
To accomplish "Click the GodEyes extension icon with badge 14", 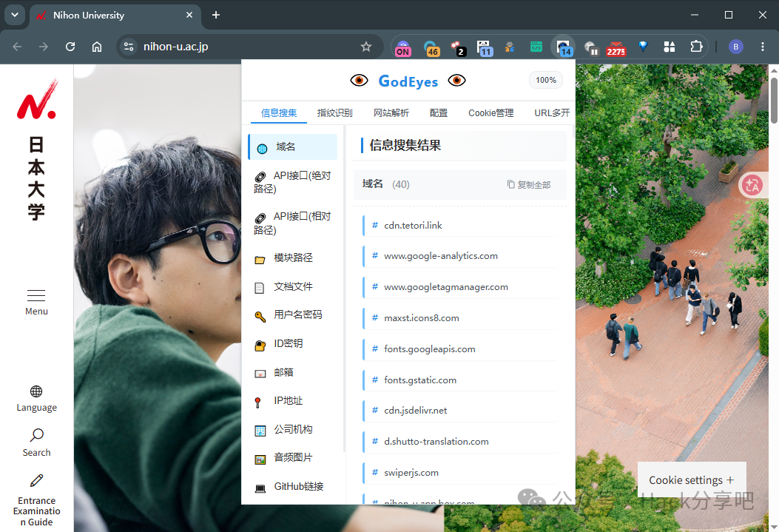I will (x=564, y=47).
